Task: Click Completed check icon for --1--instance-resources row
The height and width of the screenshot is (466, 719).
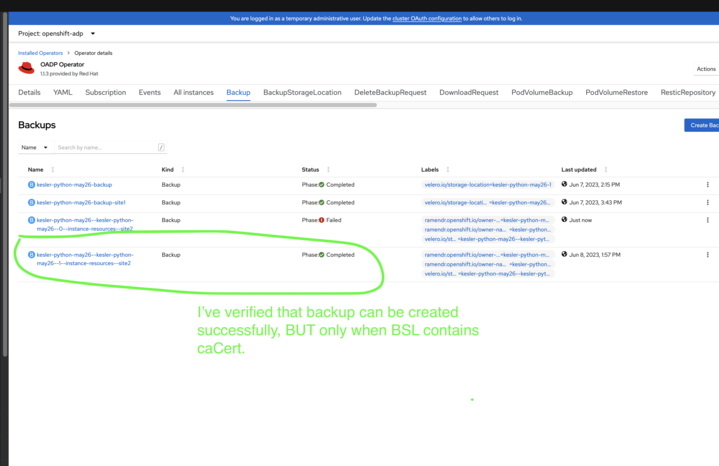Action: (x=321, y=255)
